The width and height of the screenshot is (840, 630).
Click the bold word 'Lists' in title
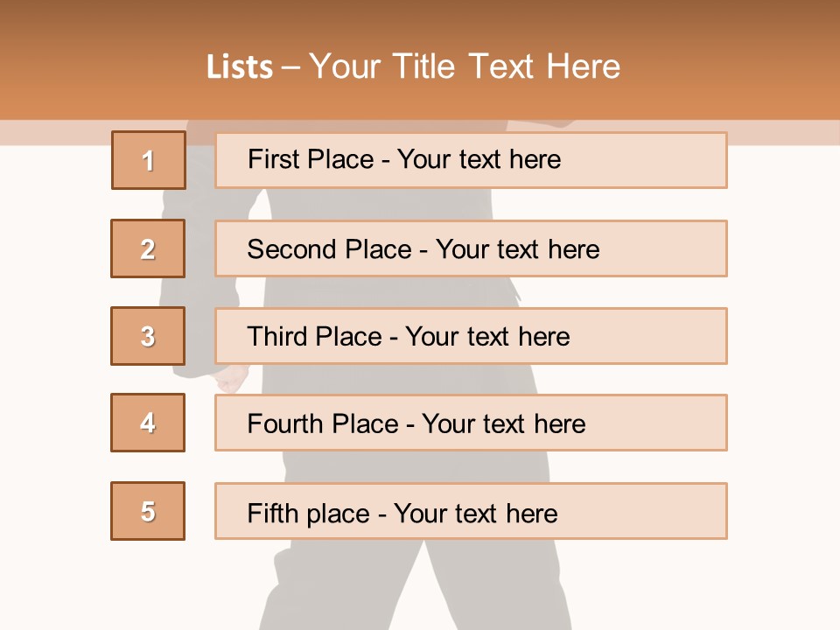[x=240, y=67]
